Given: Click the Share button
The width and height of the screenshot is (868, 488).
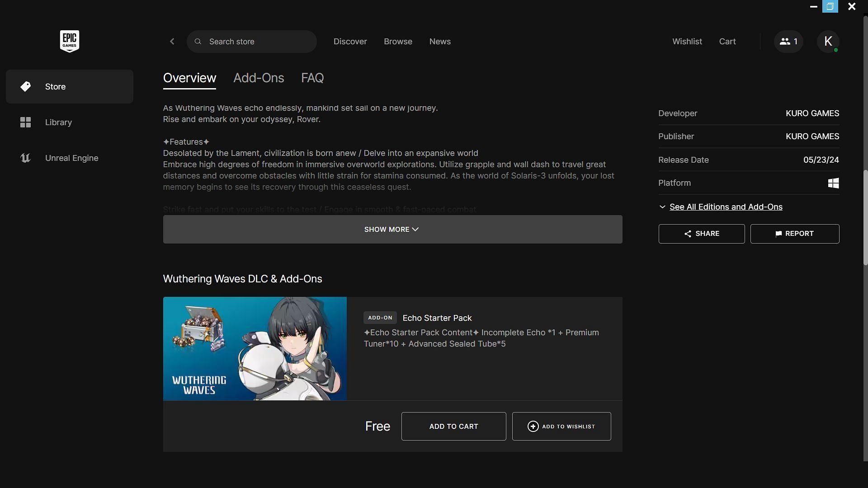Looking at the screenshot, I should 701,234.
